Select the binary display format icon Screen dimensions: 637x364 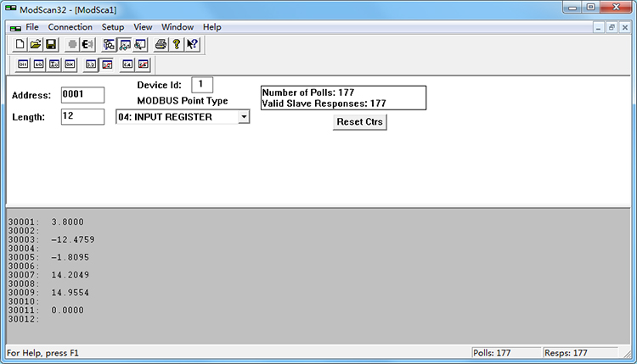coord(23,64)
